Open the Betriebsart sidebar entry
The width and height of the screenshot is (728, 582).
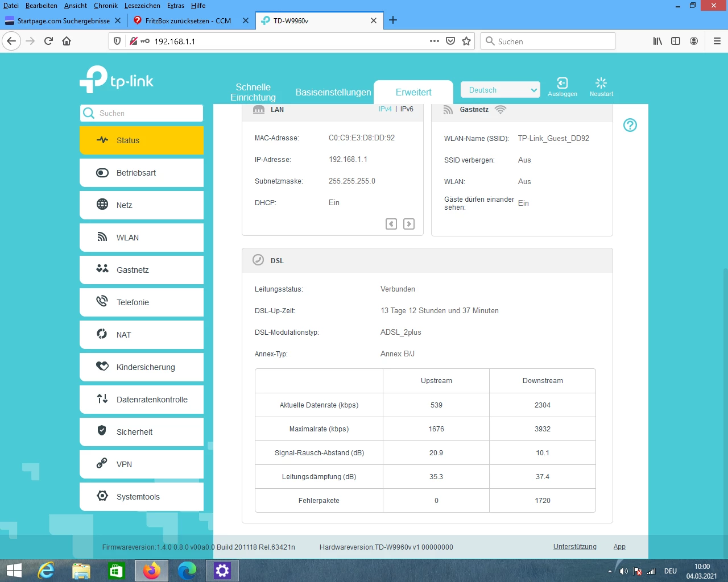[142, 173]
